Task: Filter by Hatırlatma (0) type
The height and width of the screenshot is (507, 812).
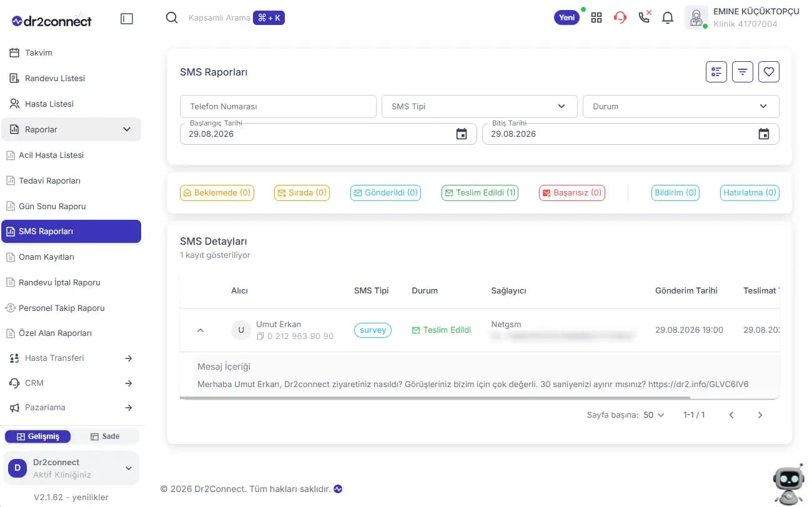Action: pos(750,192)
